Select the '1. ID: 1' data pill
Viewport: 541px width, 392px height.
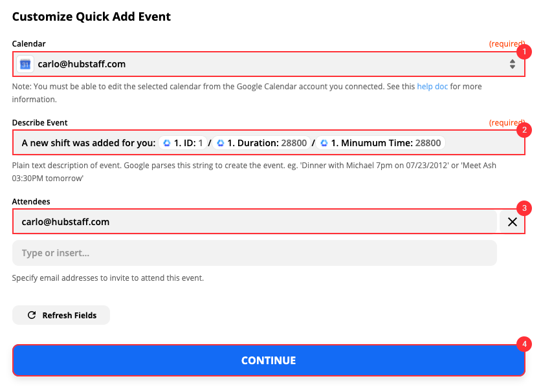click(x=183, y=143)
